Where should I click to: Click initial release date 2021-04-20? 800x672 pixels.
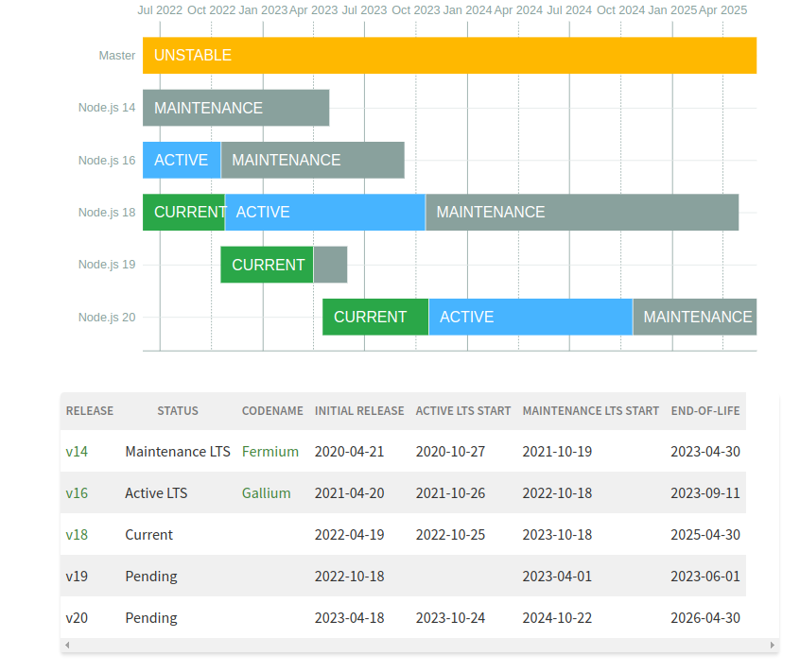coord(350,493)
